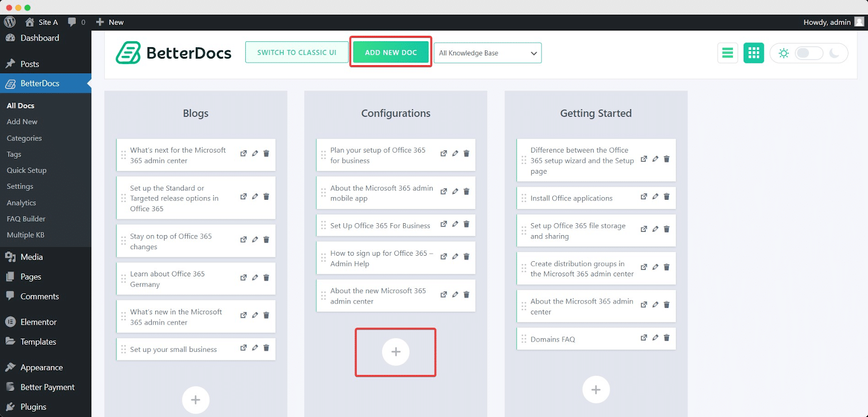Open BetterDocs Tags submenu link
Screen dimensions: 868x417
[14, 154]
